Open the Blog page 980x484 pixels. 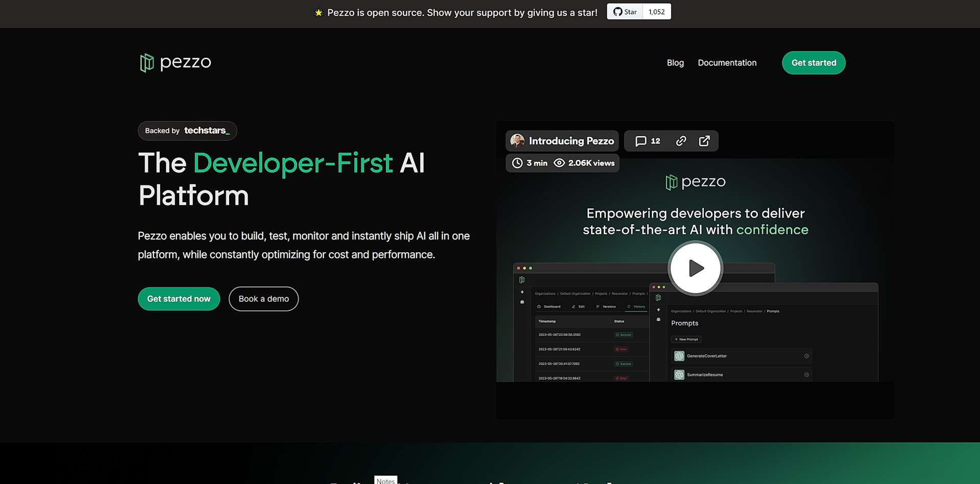tap(675, 63)
